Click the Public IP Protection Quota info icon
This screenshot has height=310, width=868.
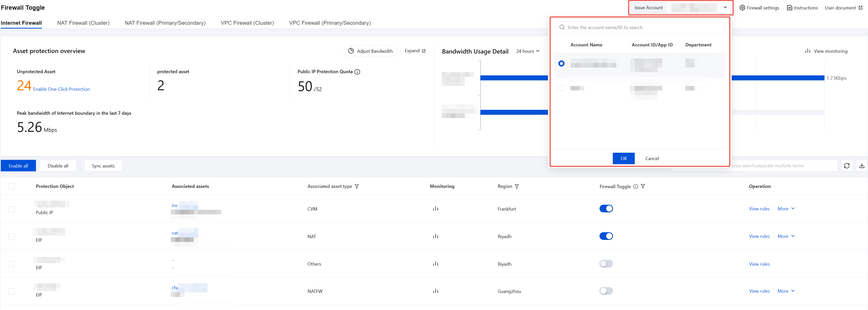(x=357, y=72)
